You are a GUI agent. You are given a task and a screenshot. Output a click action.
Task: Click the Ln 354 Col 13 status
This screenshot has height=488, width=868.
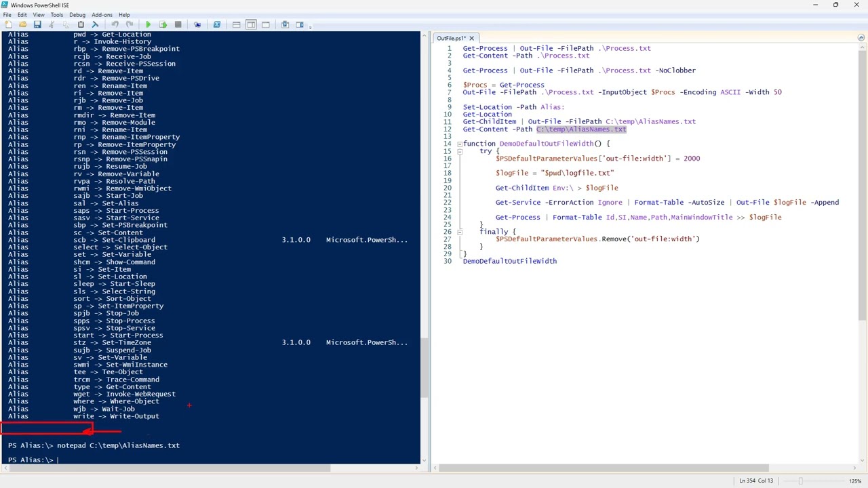click(756, 481)
